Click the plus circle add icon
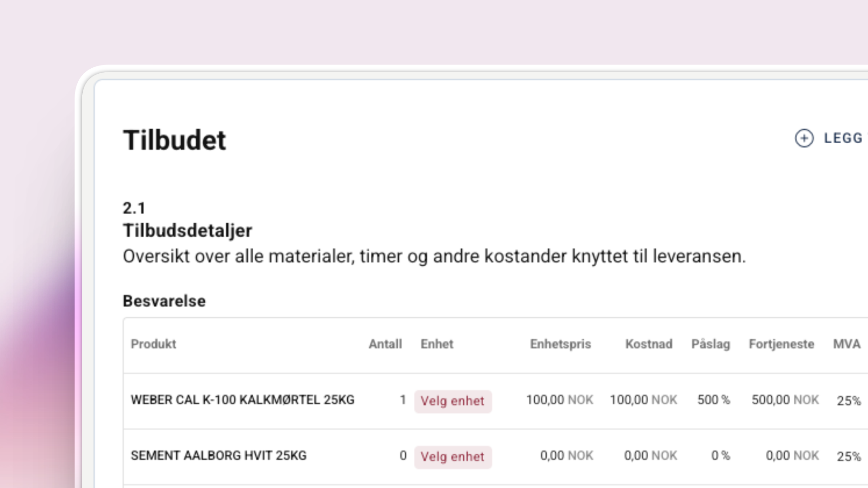 pyautogui.click(x=804, y=138)
